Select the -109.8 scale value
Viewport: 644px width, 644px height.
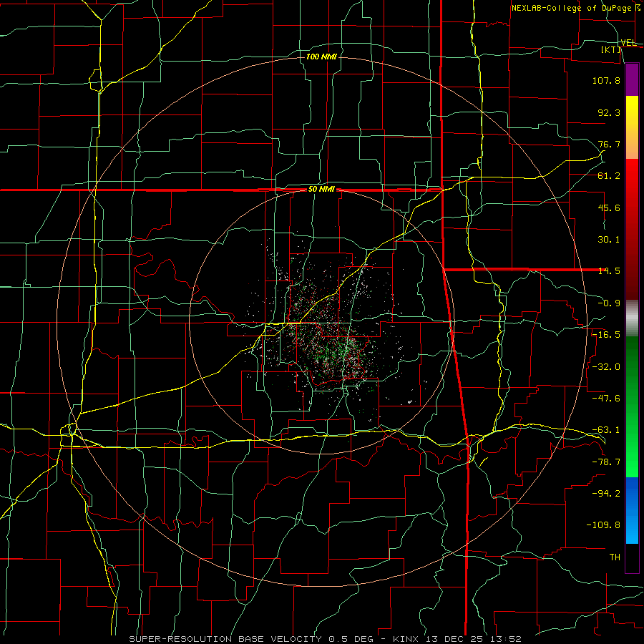pos(603,525)
